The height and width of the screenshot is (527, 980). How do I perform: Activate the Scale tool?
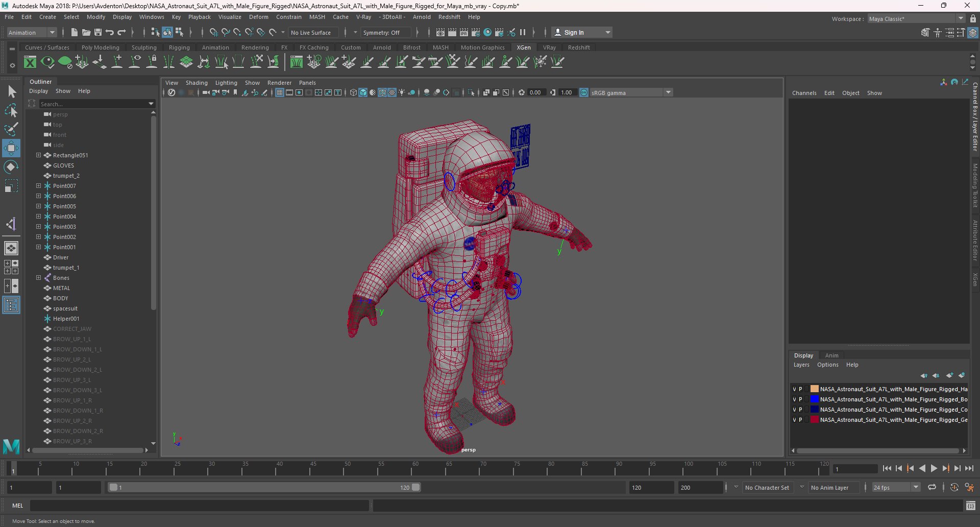tap(11, 186)
